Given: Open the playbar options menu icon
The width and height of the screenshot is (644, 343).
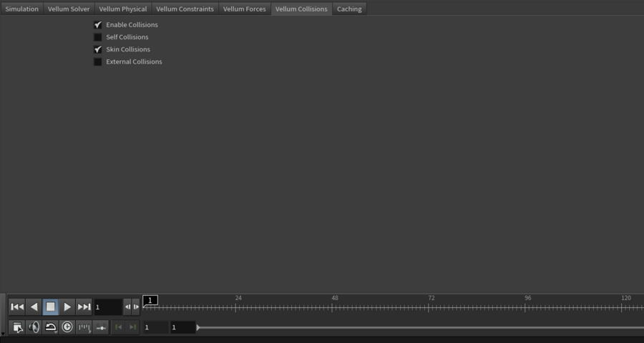Looking at the screenshot, I should (17, 327).
